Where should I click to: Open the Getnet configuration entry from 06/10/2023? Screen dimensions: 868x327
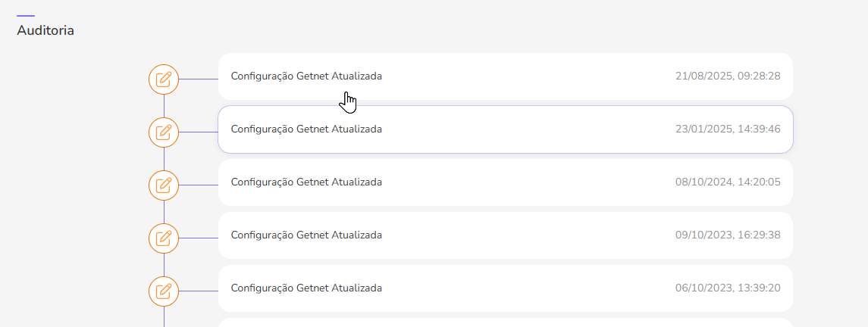pos(306,288)
